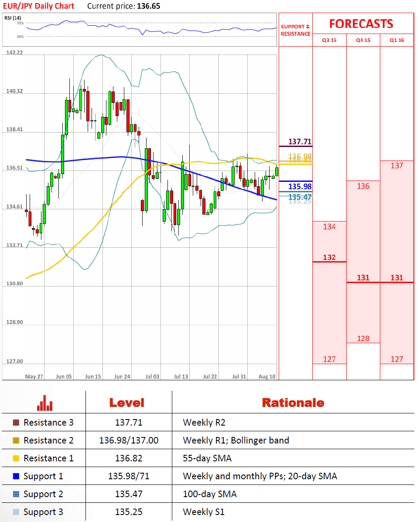Select the Resistance 3 row label
Image resolution: width=420 pixels, height=522 pixels.
click(48, 423)
